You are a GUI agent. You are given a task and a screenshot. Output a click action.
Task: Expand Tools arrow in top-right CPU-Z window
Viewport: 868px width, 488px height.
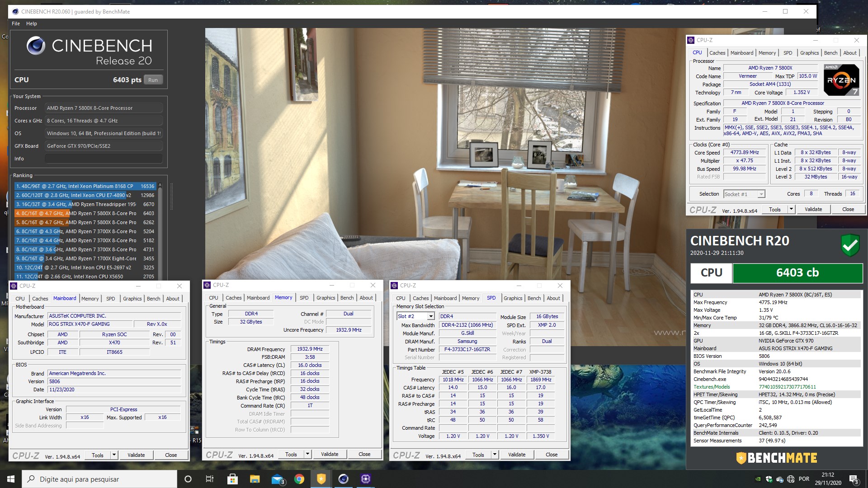791,209
